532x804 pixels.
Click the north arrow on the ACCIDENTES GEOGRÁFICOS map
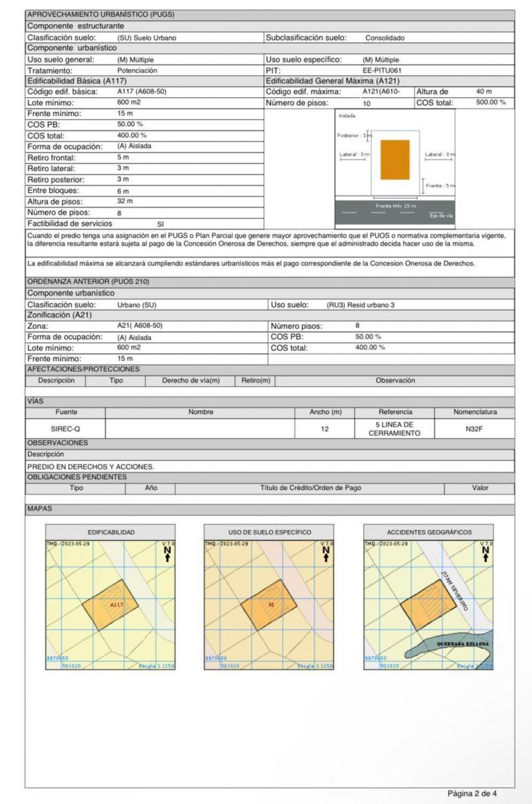[x=486, y=553]
